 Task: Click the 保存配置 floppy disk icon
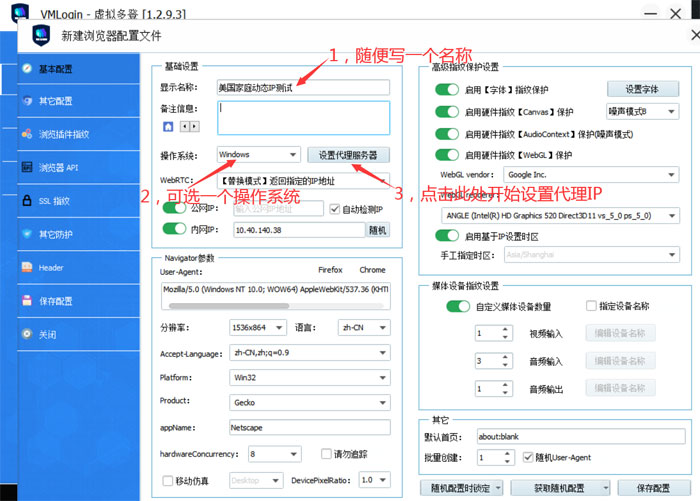pos(27,301)
